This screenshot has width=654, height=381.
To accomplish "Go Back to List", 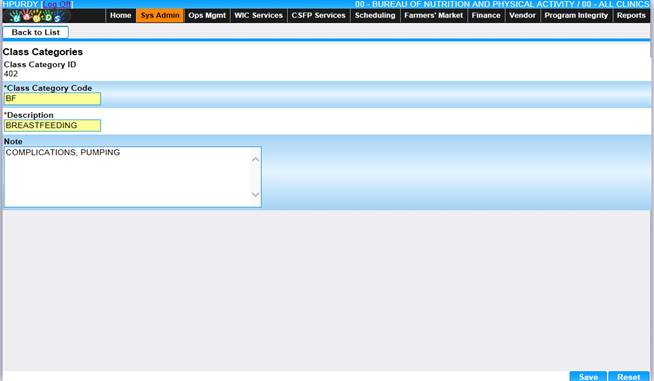I will [35, 32].
